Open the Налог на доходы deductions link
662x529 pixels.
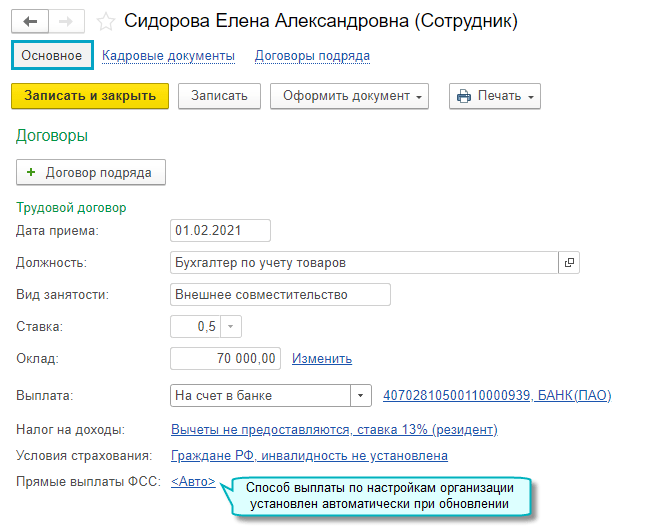[334, 430]
